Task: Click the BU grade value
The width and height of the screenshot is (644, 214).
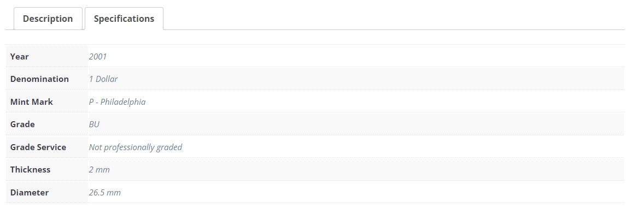Action: point(94,124)
